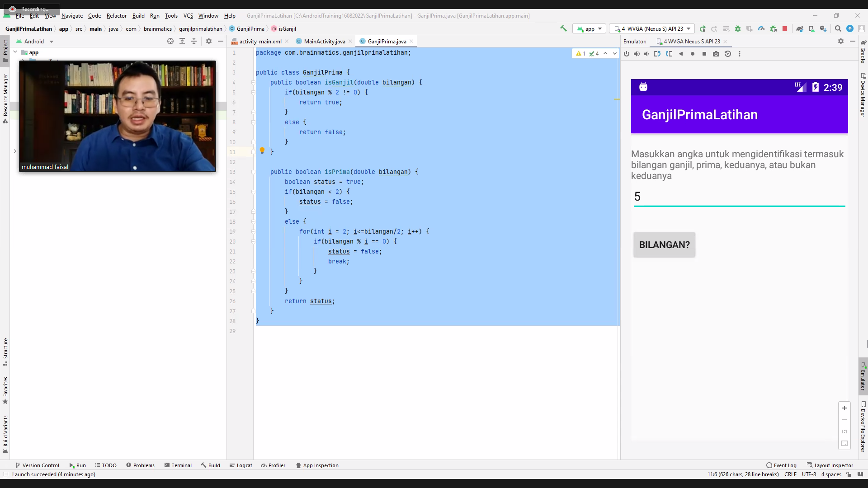Open the Refactor menu
This screenshot has height=488, width=868.
116,15
